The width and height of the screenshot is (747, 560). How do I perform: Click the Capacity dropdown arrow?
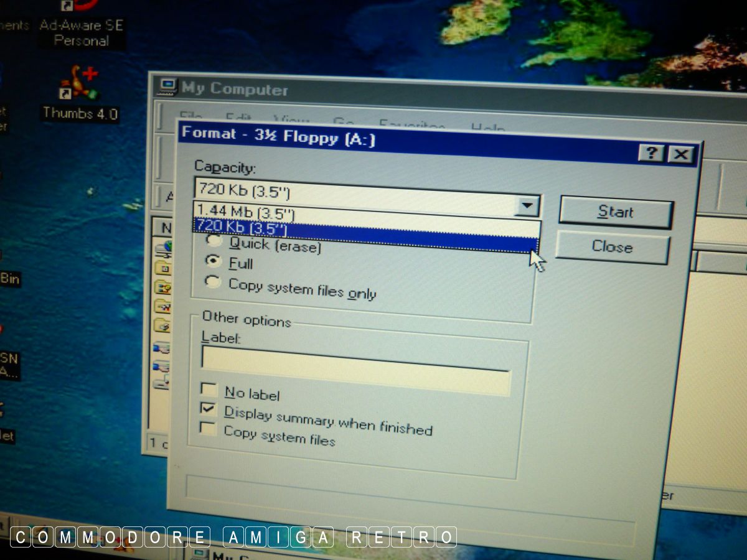[527, 205]
